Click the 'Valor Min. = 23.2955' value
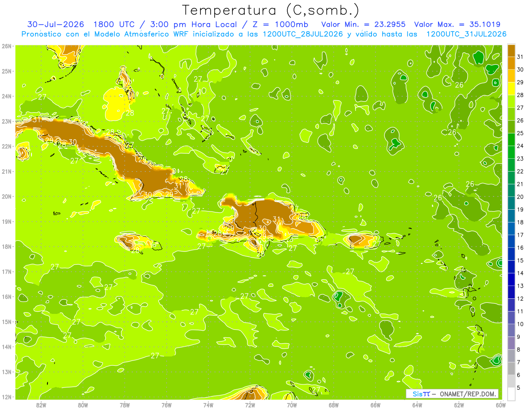This screenshot has width=532, height=411. coord(364,24)
